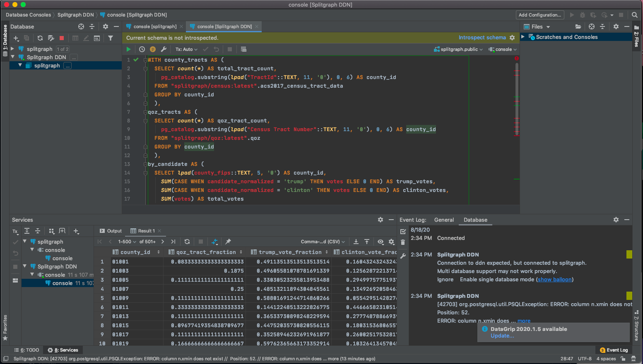The height and width of the screenshot is (364, 643).
Task: Toggle pin tab icon in result toolbar
Action: point(228,242)
